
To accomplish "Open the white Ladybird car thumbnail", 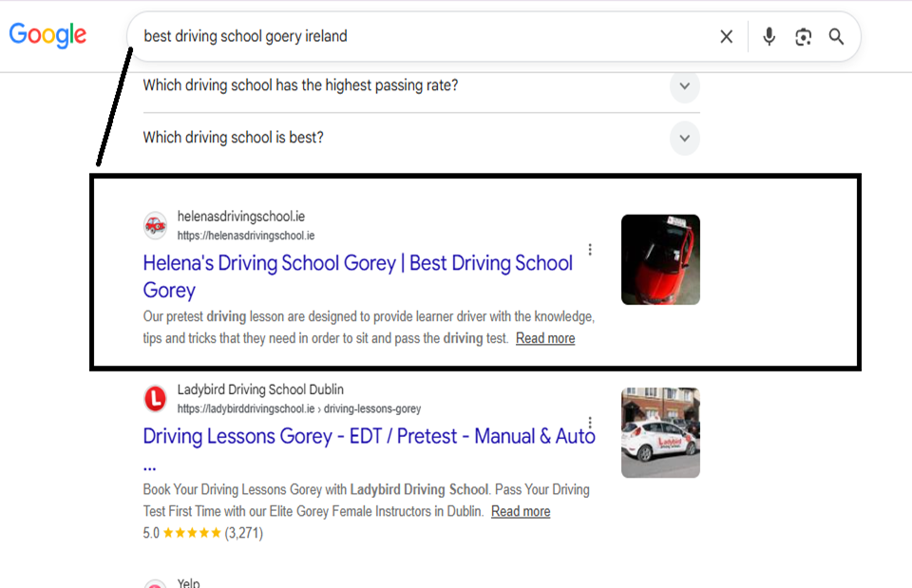I will (x=661, y=433).
